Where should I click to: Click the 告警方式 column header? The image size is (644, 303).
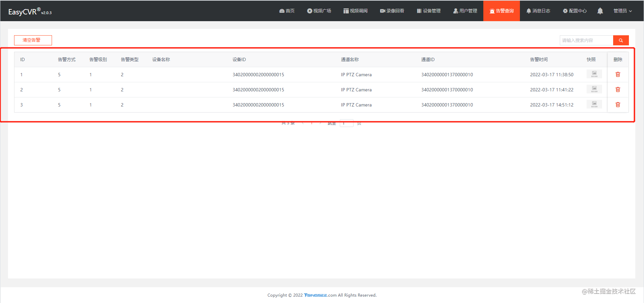[x=67, y=59]
